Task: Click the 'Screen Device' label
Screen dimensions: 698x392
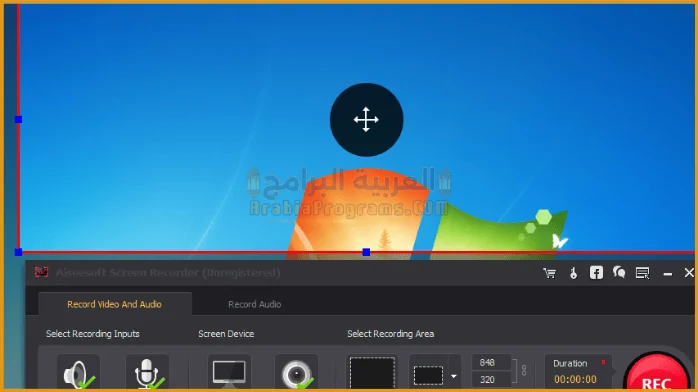Action: tap(226, 334)
